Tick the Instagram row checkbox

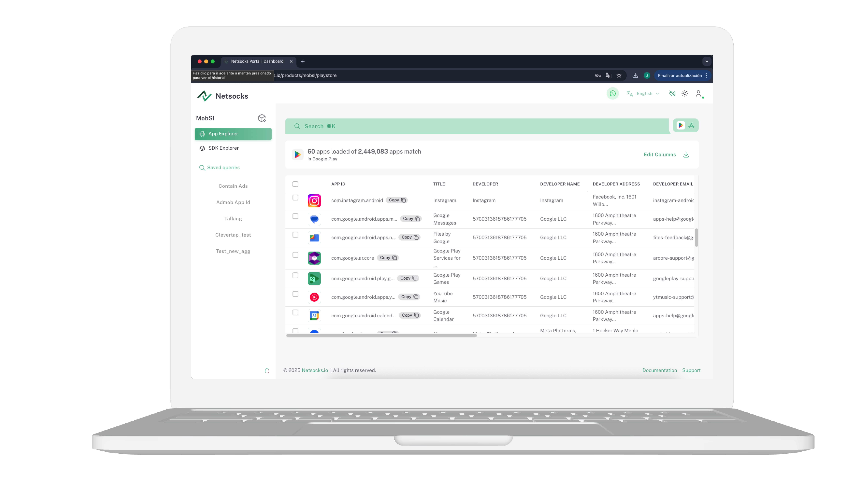pos(296,198)
